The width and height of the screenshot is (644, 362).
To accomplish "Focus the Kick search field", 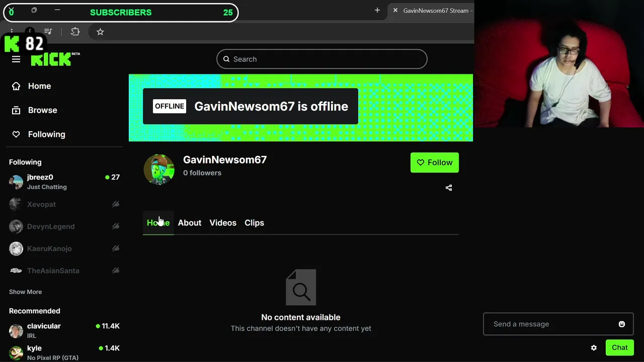I will point(322,59).
